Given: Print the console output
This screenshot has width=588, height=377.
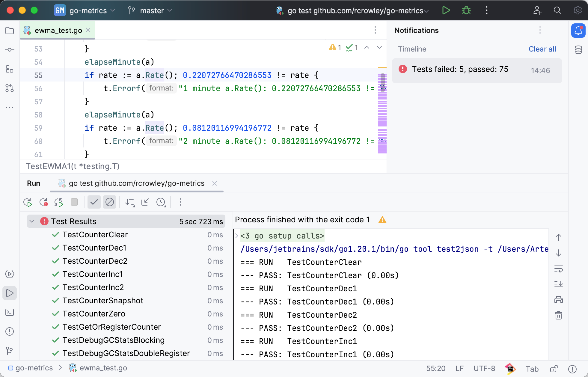Looking at the screenshot, I should coord(559,299).
